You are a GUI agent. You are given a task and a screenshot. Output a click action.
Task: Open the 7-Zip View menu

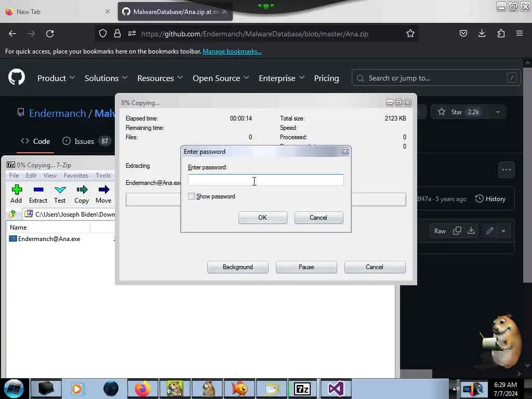click(50, 176)
